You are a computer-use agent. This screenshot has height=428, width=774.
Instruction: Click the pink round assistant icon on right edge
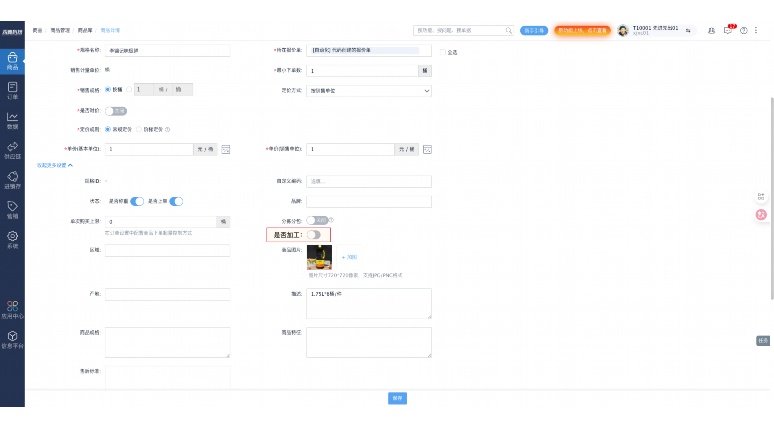click(x=761, y=214)
